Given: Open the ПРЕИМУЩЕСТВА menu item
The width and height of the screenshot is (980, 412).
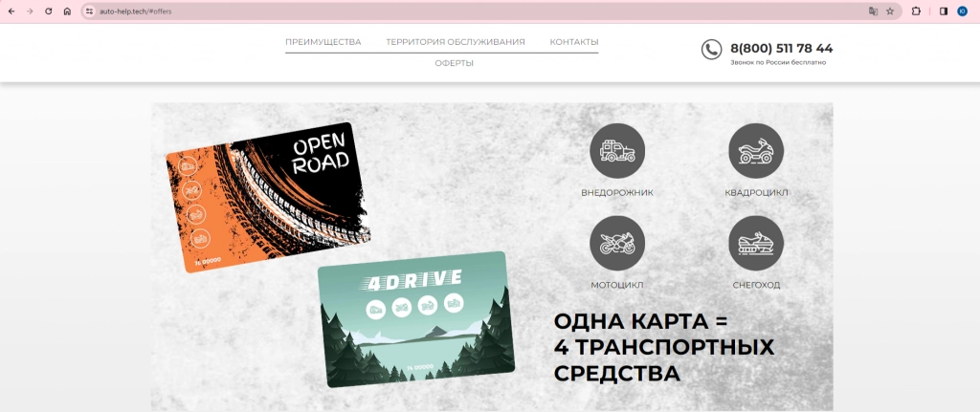Looking at the screenshot, I should (323, 42).
